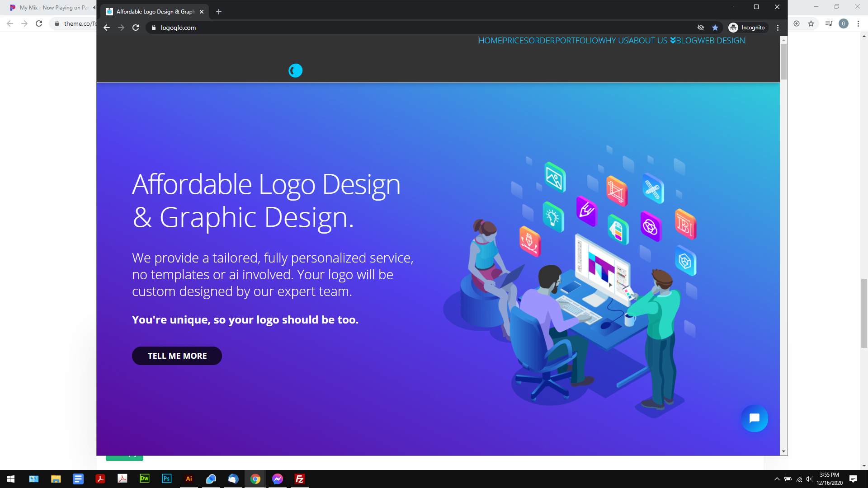Screen dimensions: 868x488
Task: Show hidden system tray icons
Action: (x=777, y=479)
